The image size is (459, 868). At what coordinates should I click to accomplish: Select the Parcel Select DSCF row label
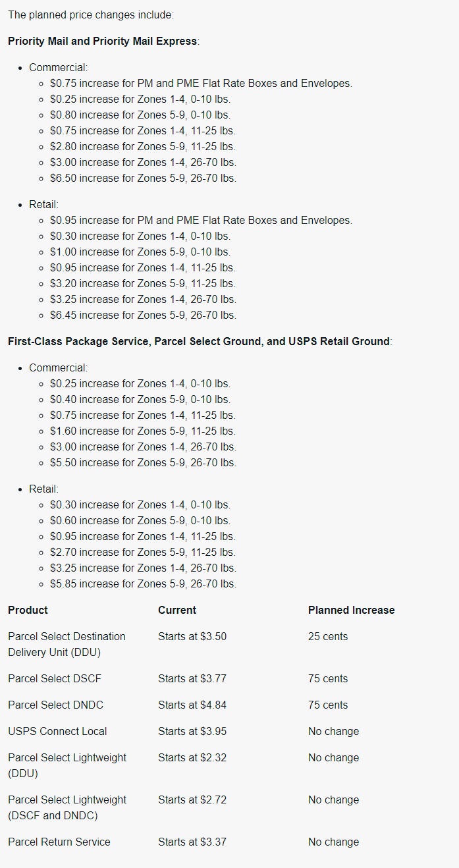[55, 678]
